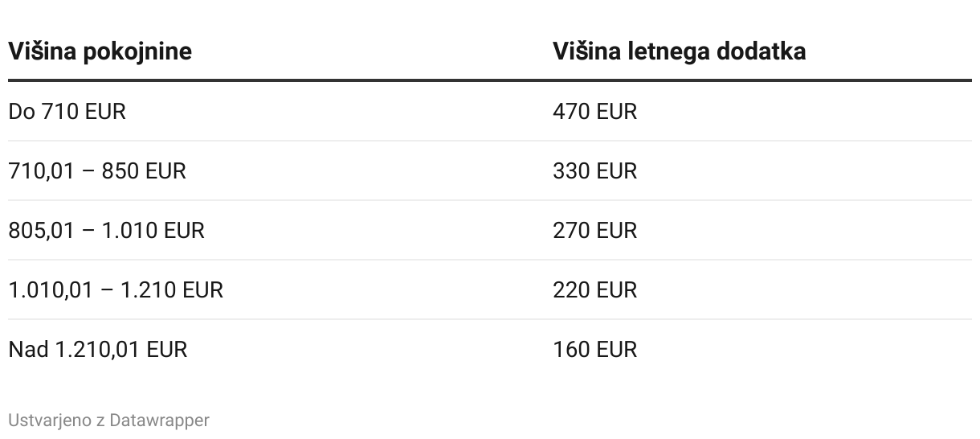Select the '710,01 – 850 EUR' cell
This screenshot has height=439, width=980.
96,170
